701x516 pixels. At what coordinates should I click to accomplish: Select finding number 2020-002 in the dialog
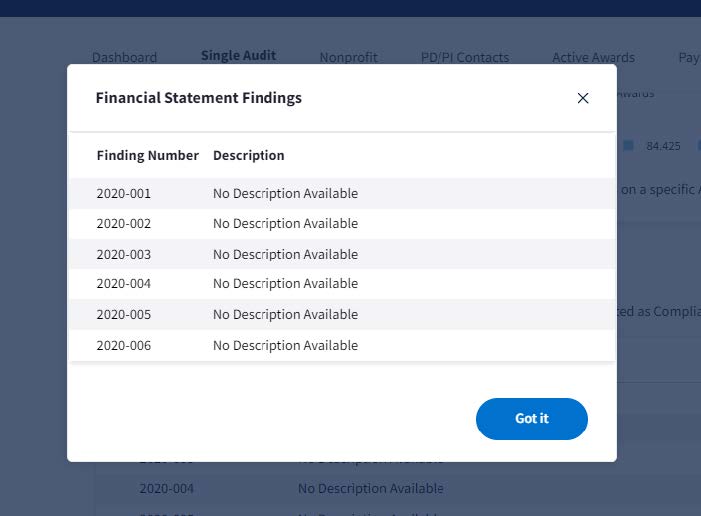point(124,223)
